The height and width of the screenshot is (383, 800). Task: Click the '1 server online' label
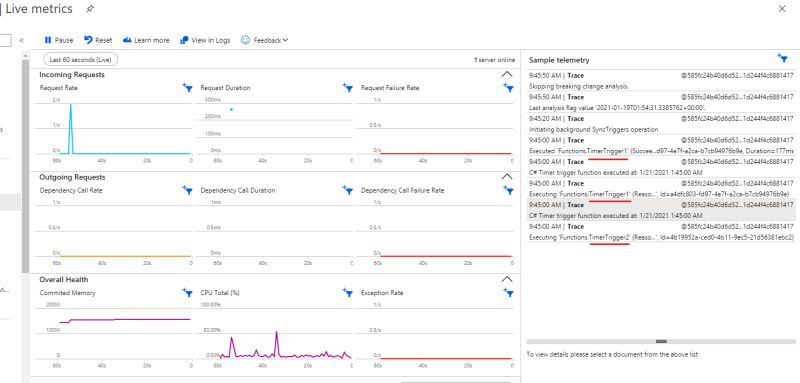click(x=494, y=60)
